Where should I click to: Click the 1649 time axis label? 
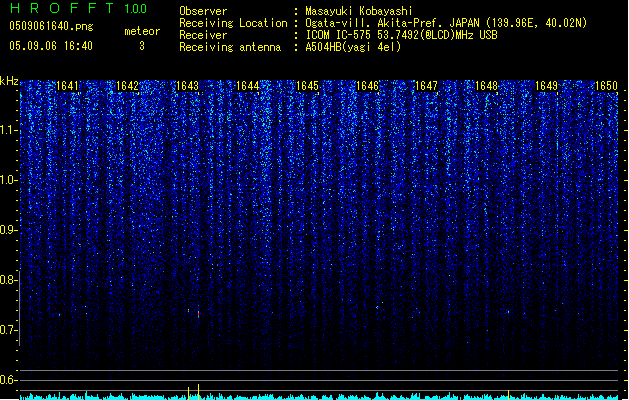tap(546, 86)
